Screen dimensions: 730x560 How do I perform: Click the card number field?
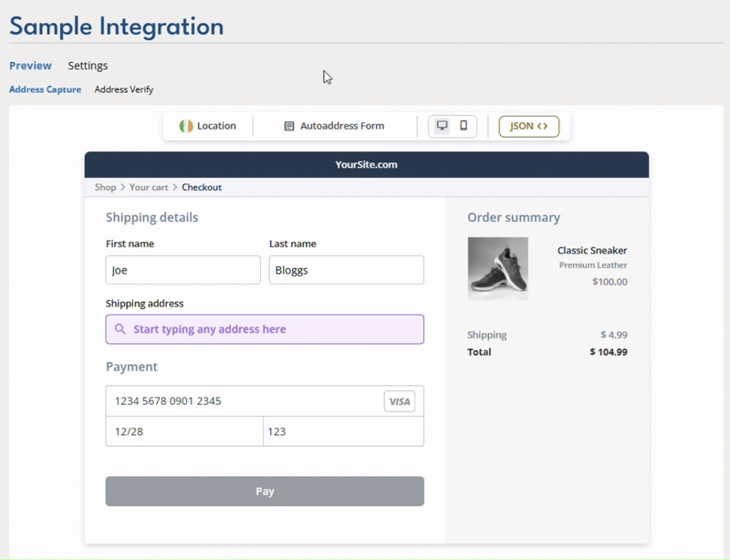(242, 401)
